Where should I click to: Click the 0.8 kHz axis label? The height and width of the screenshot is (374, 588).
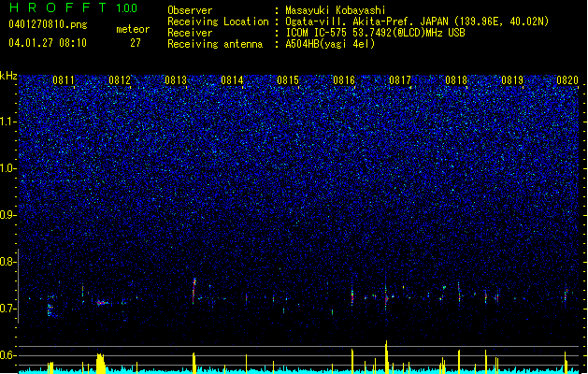(8, 262)
